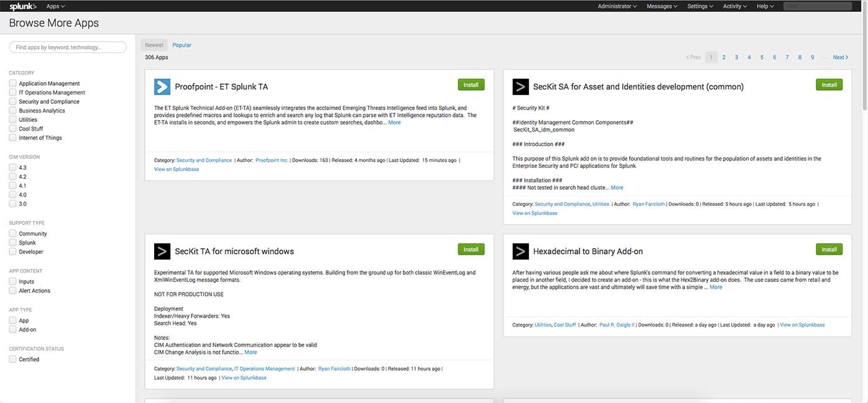
Task: Install SecKit TA for microsoft windows
Action: point(471,249)
